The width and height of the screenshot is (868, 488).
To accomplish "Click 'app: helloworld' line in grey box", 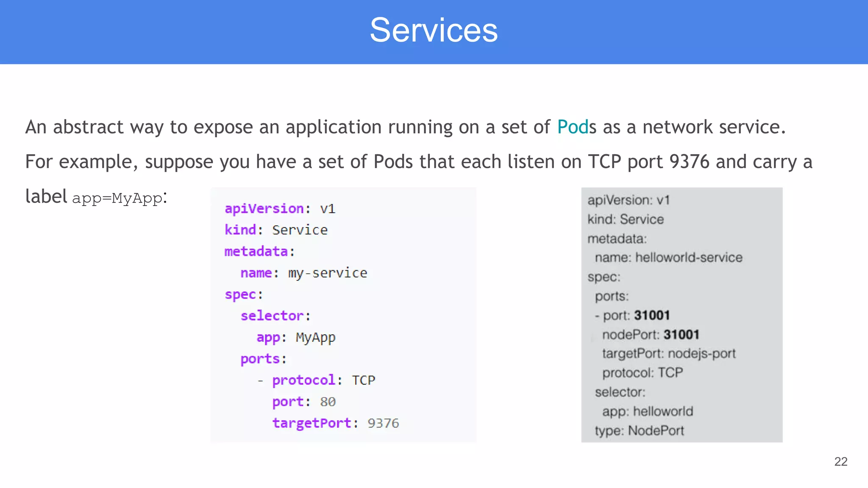I will click(x=648, y=412).
